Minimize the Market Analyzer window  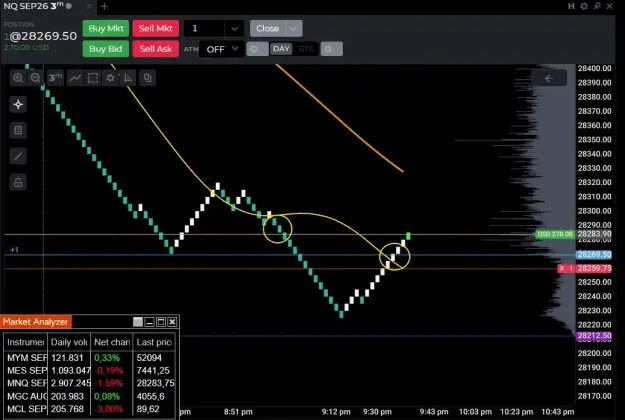(x=149, y=322)
